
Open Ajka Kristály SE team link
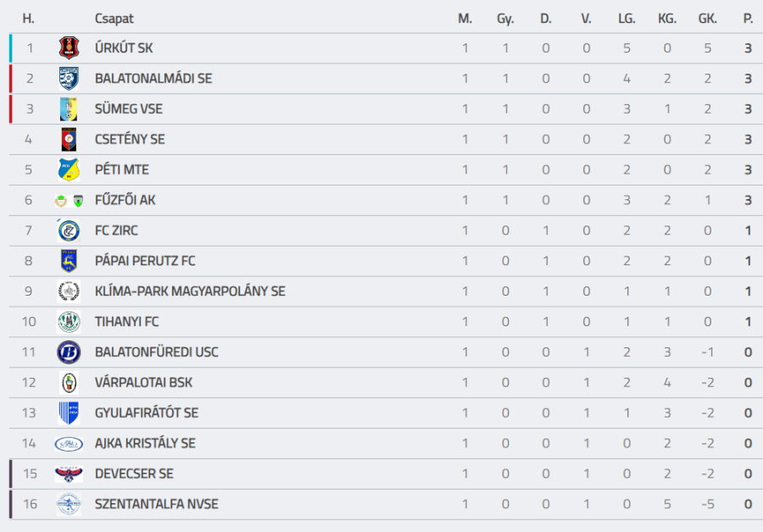[x=145, y=443]
